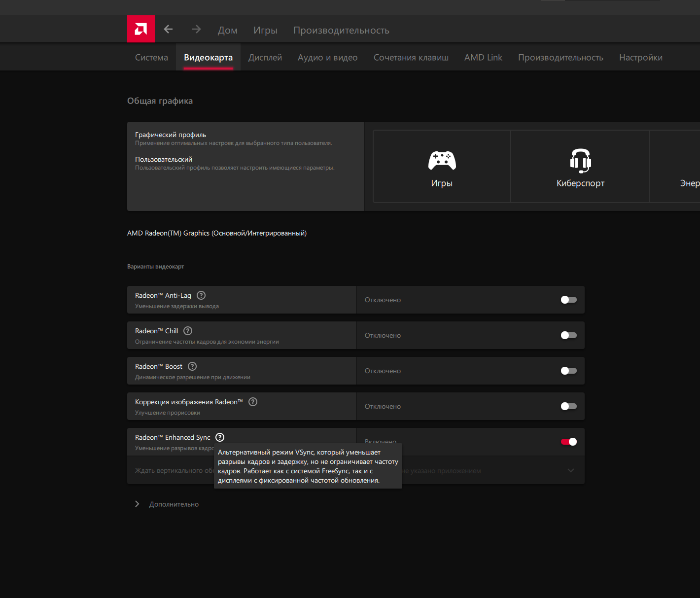The image size is (700, 598).
Task: Click the AMD Radeon(TM) Graphics device name
Action: (217, 233)
